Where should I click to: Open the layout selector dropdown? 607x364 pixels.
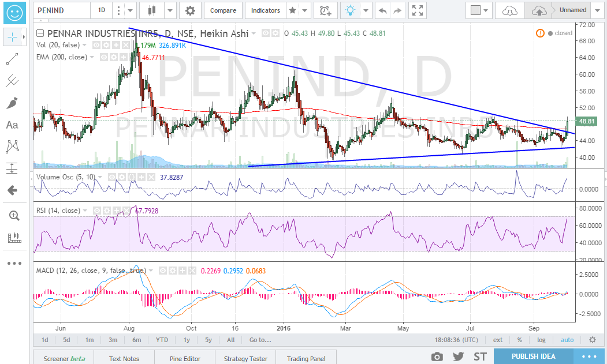479,11
